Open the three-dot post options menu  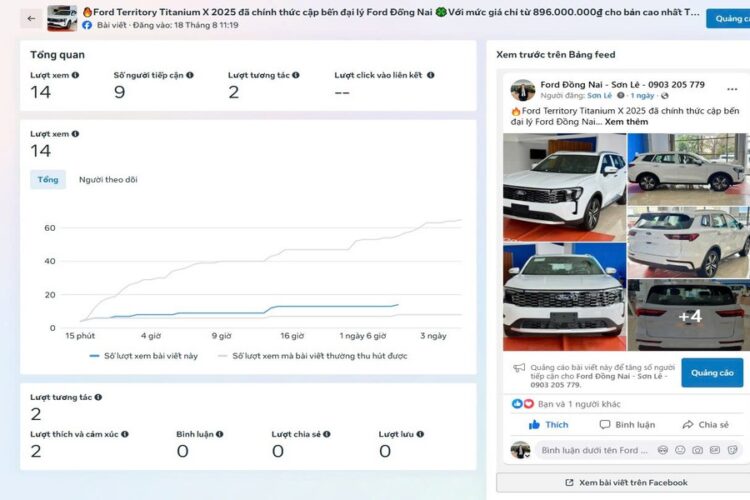[732, 89]
